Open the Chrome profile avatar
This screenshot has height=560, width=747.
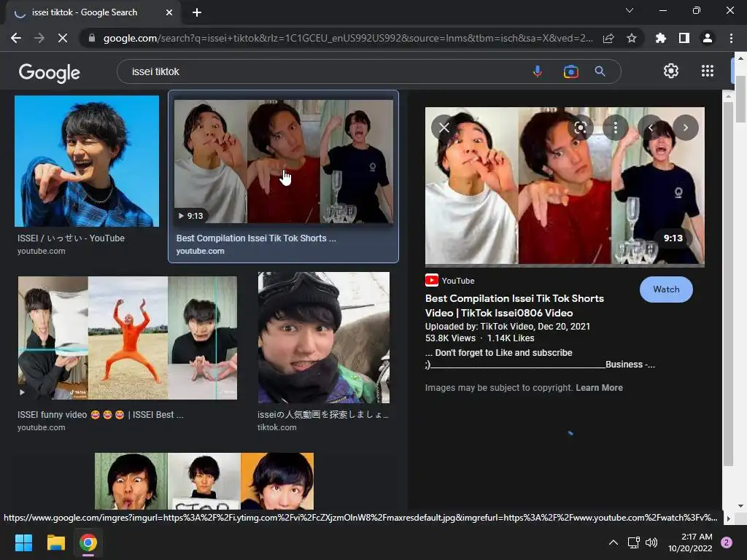[708, 38]
